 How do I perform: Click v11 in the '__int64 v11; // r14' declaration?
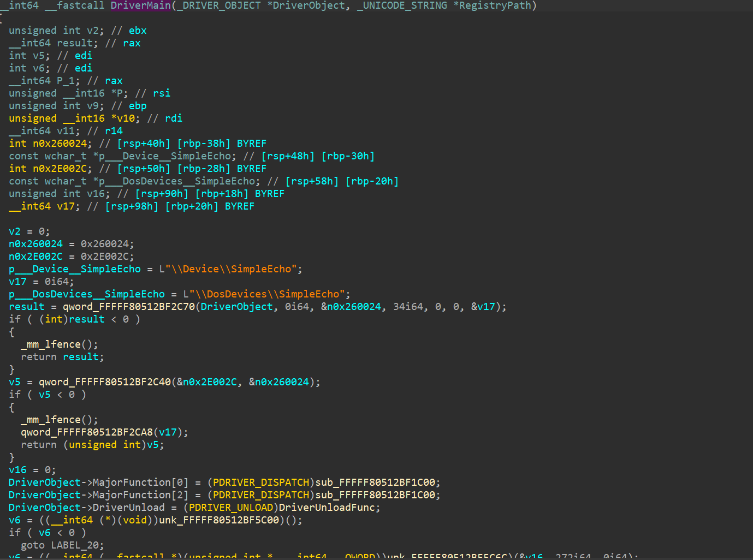66,131
